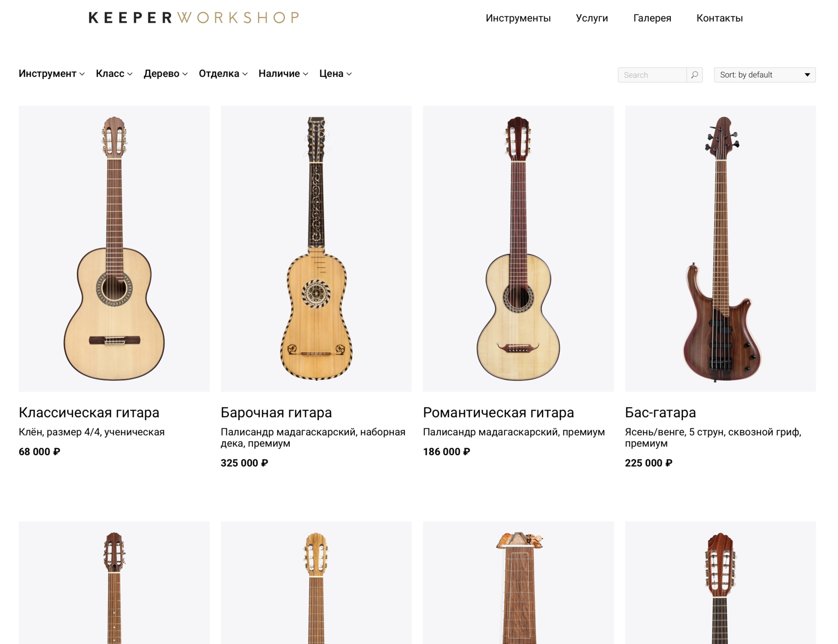Click the search magnifier icon
The height and width of the screenshot is (644, 838).
tap(694, 75)
